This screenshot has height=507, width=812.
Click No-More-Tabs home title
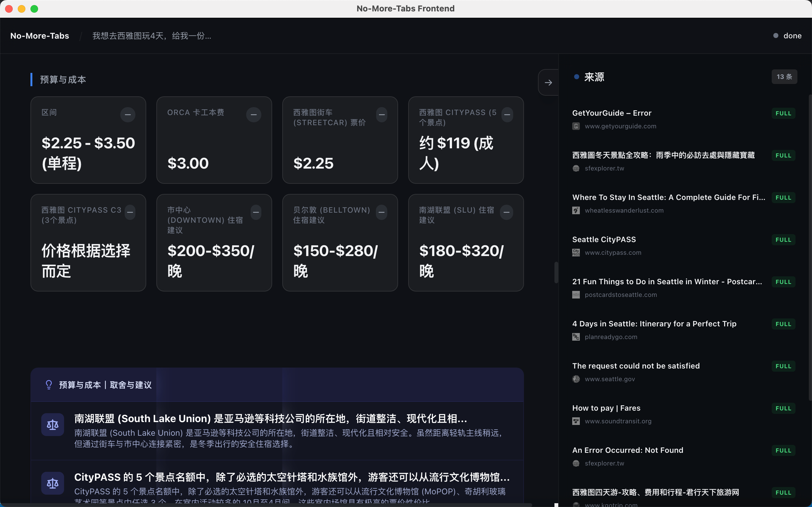click(x=40, y=36)
